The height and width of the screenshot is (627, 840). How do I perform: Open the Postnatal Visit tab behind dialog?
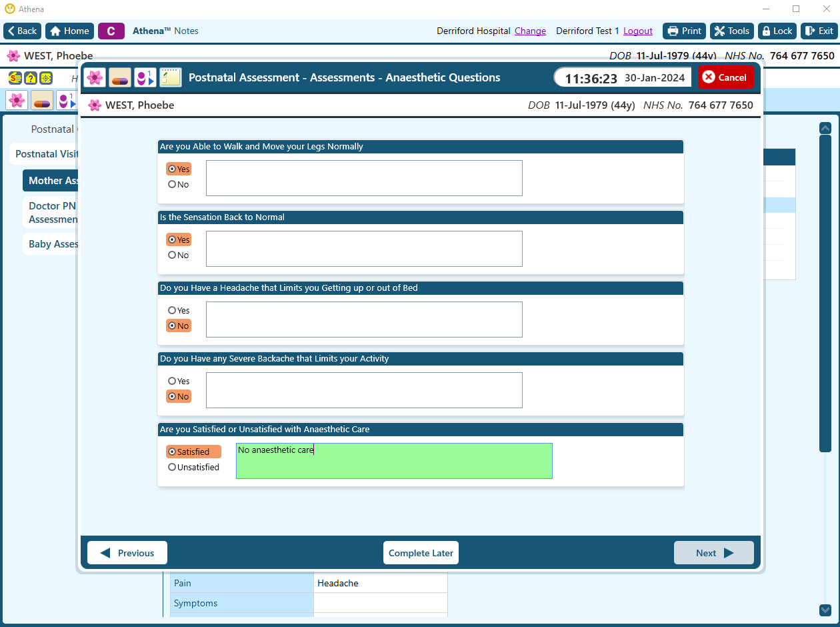click(x=45, y=154)
